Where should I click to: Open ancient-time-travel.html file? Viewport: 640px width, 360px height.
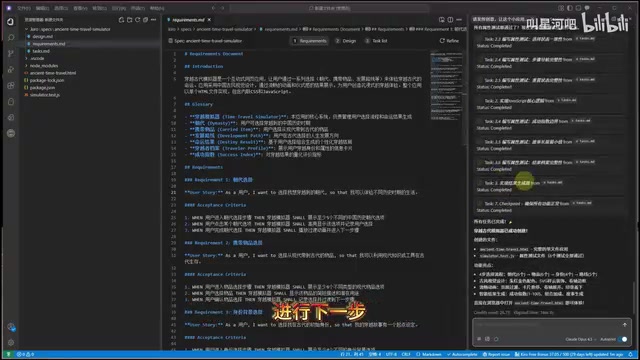tap(52, 73)
